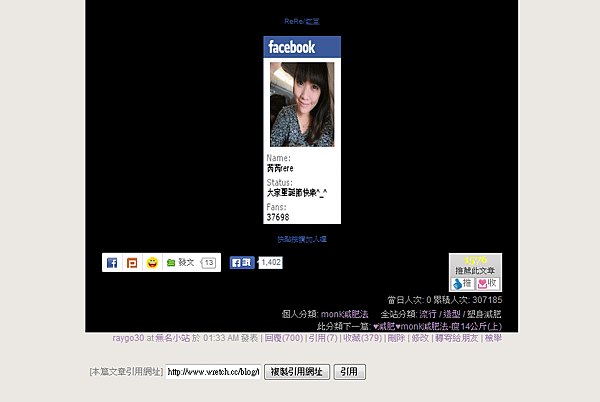Click the fans count 37698
600x402 pixels.
coord(278,217)
